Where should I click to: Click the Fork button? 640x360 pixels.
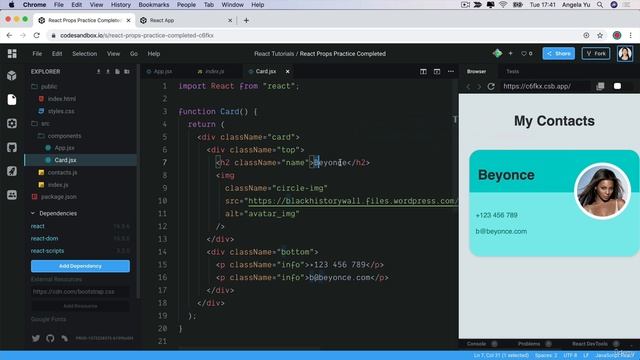click(x=596, y=53)
